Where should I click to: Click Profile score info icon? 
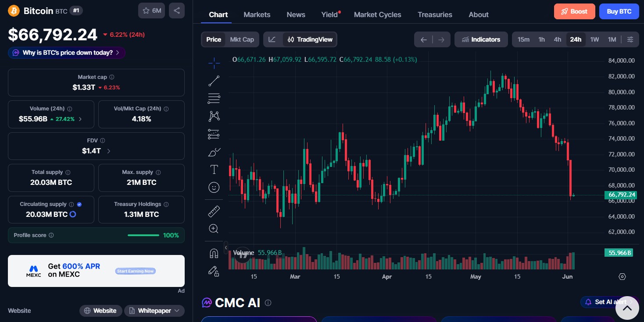point(51,235)
